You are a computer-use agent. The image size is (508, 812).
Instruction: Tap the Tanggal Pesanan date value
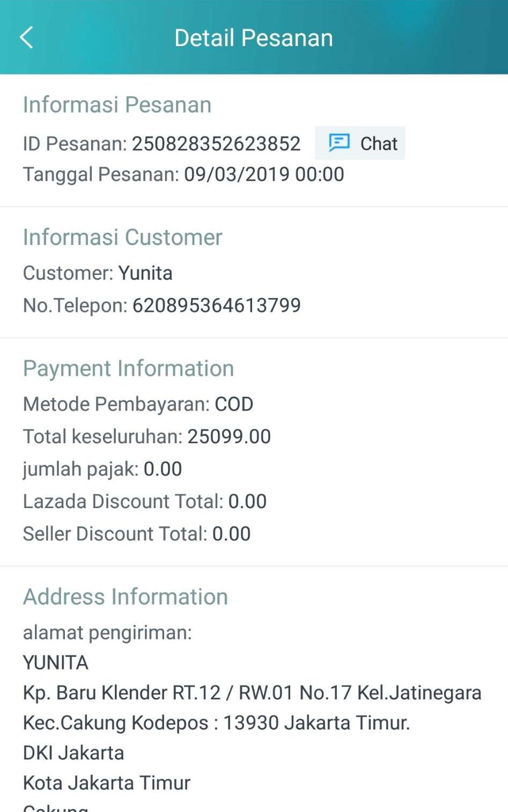[x=264, y=174]
